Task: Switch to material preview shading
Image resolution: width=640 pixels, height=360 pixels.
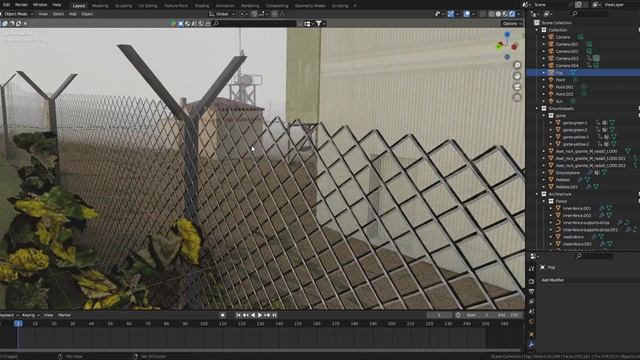Action: [x=505, y=14]
